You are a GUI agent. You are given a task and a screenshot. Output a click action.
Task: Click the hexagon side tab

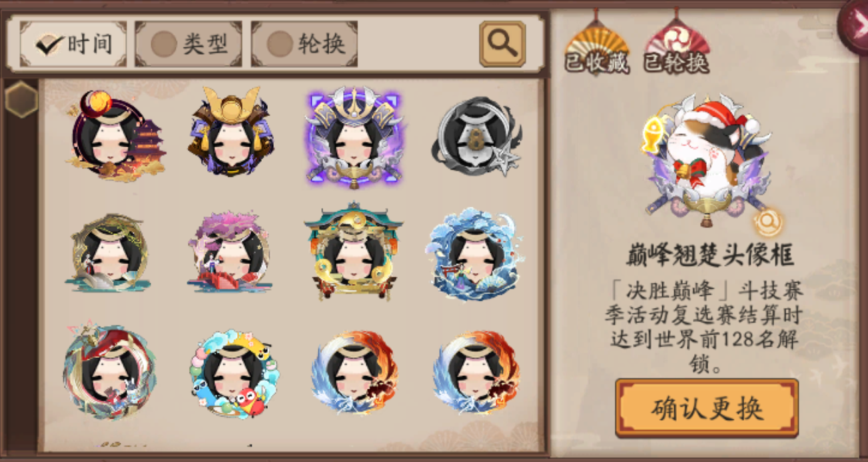pyautogui.click(x=21, y=99)
